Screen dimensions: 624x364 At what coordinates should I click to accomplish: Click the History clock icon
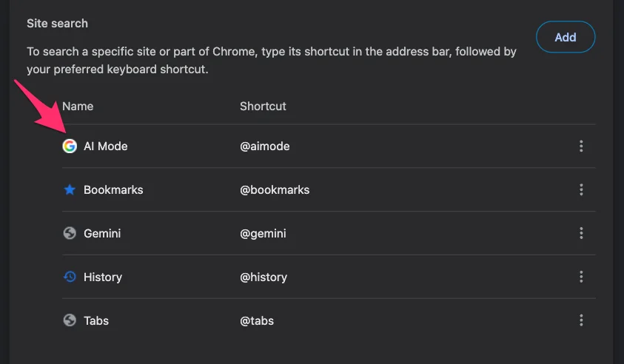pyautogui.click(x=70, y=277)
